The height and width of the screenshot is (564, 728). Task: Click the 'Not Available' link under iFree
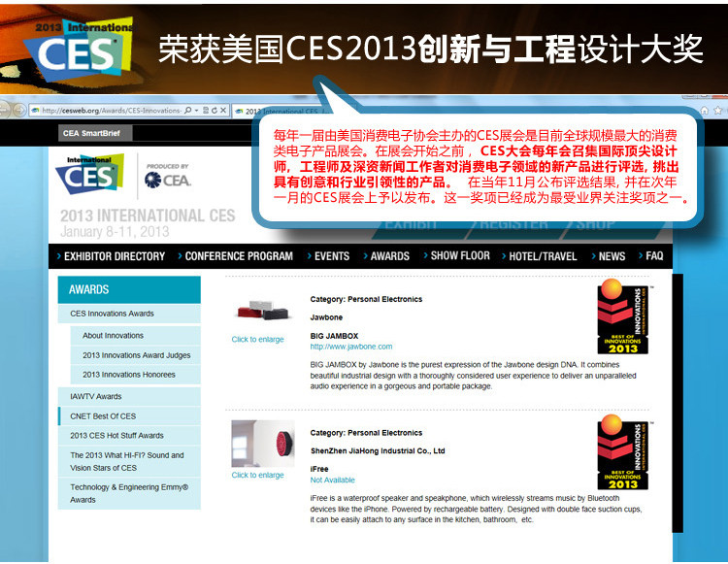[x=332, y=480]
